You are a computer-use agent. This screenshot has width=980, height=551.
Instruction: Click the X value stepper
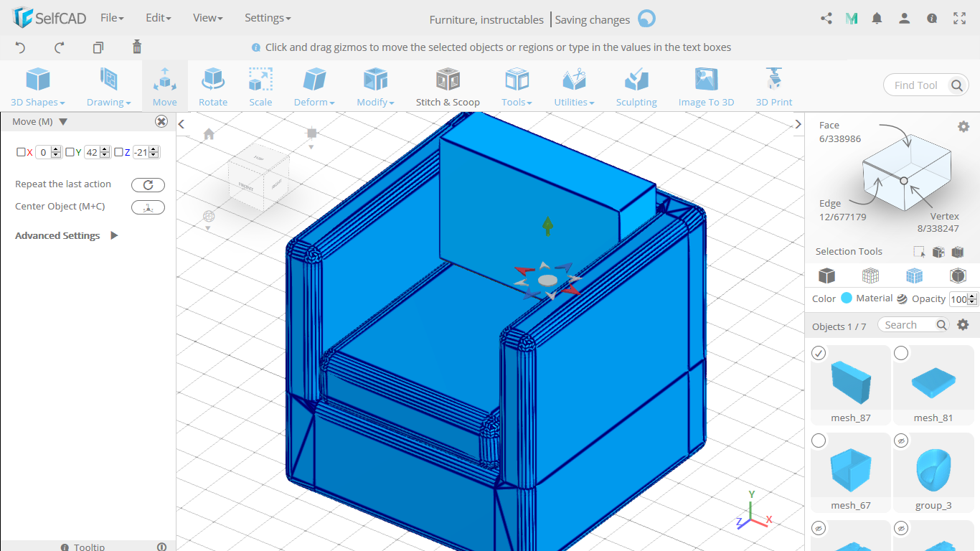pyautogui.click(x=56, y=152)
